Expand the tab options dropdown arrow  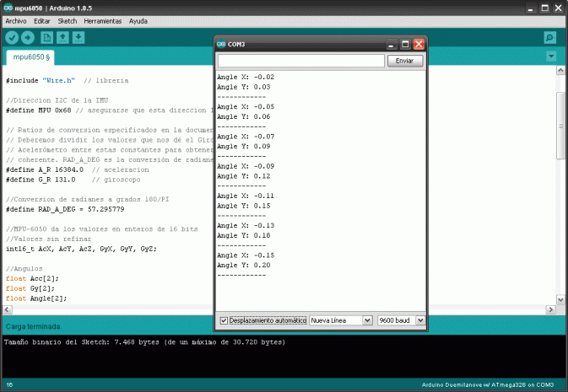click(x=551, y=56)
